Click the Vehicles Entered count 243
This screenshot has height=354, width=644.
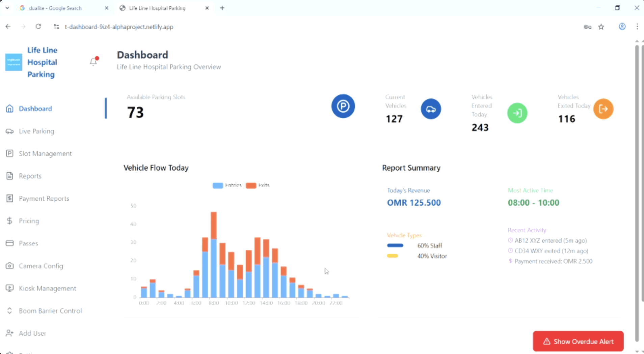[x=480, y=127]
